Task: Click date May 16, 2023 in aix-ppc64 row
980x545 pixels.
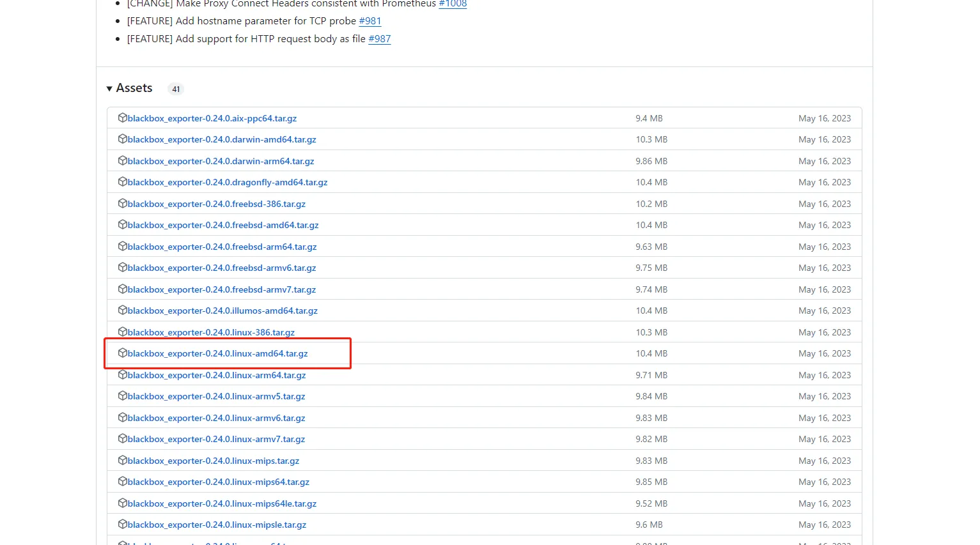Action: pyautogui.click(x=825, y=118)
